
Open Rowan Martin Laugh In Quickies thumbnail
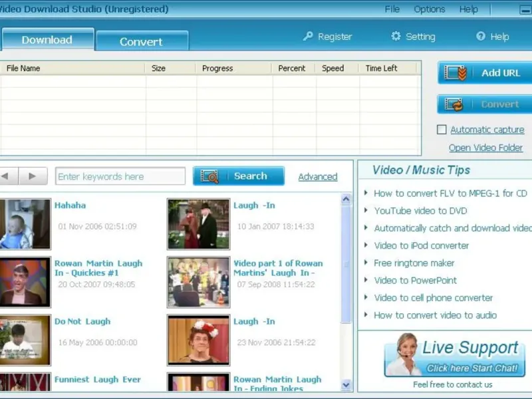coord(25,282)
